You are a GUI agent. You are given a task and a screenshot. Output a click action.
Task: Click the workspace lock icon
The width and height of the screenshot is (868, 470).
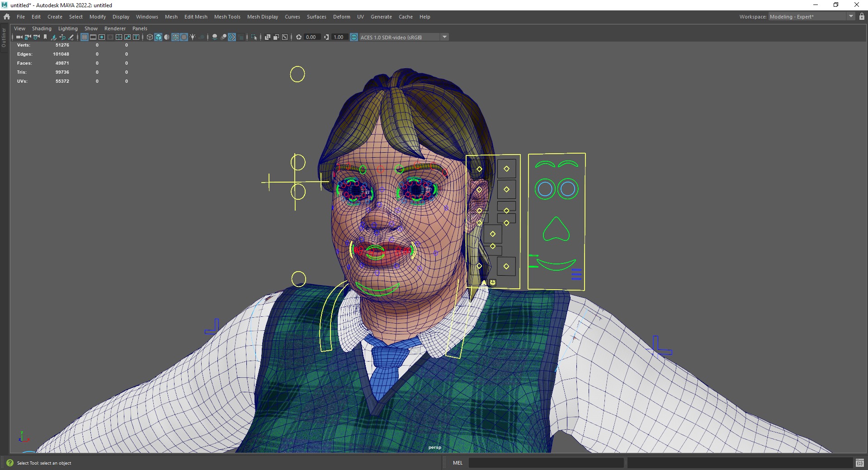pos(862,16)
